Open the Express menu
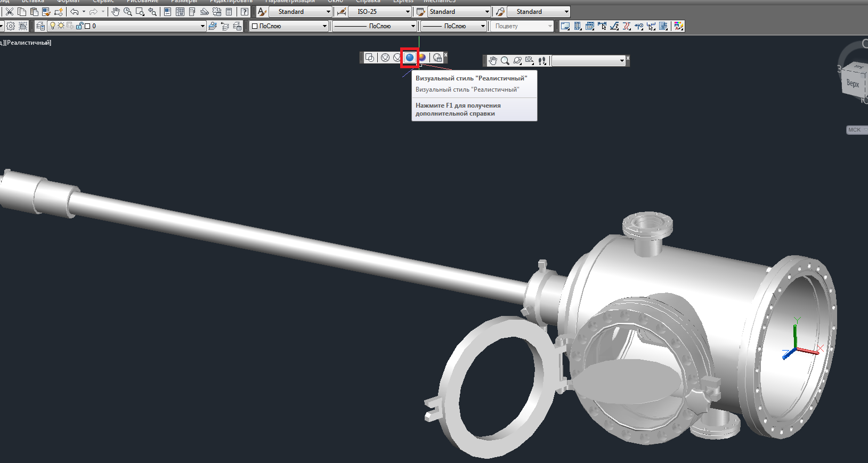 [403, 2]
